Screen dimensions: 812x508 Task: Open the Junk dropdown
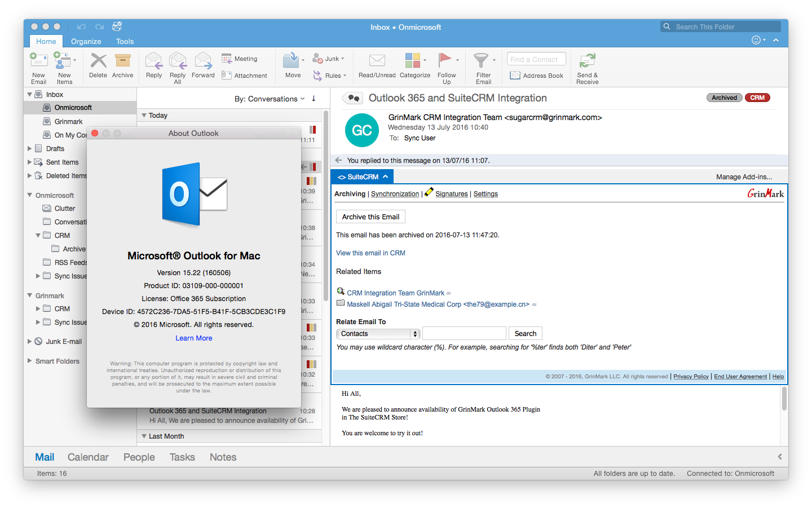tap(329, 59)
